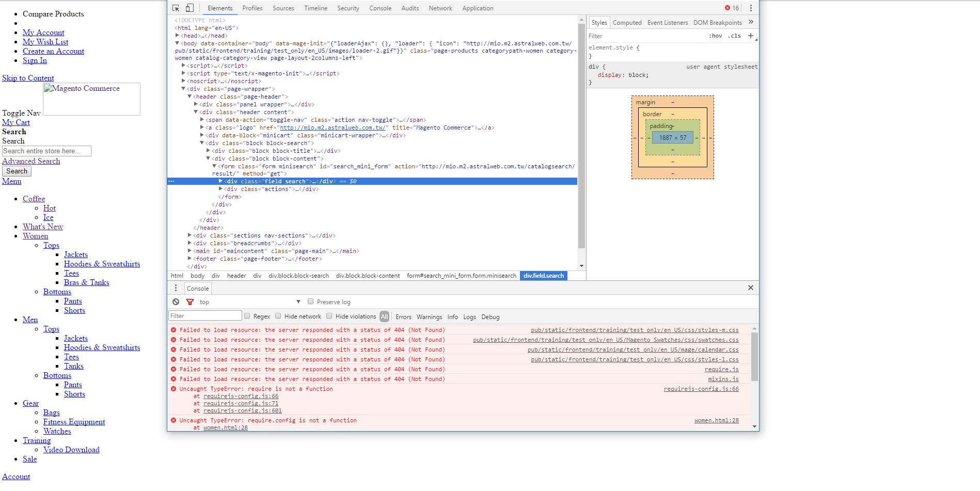Select the blue content box 1887 × 57
This screenshot has width=980, height=491.
click(672, 138)
